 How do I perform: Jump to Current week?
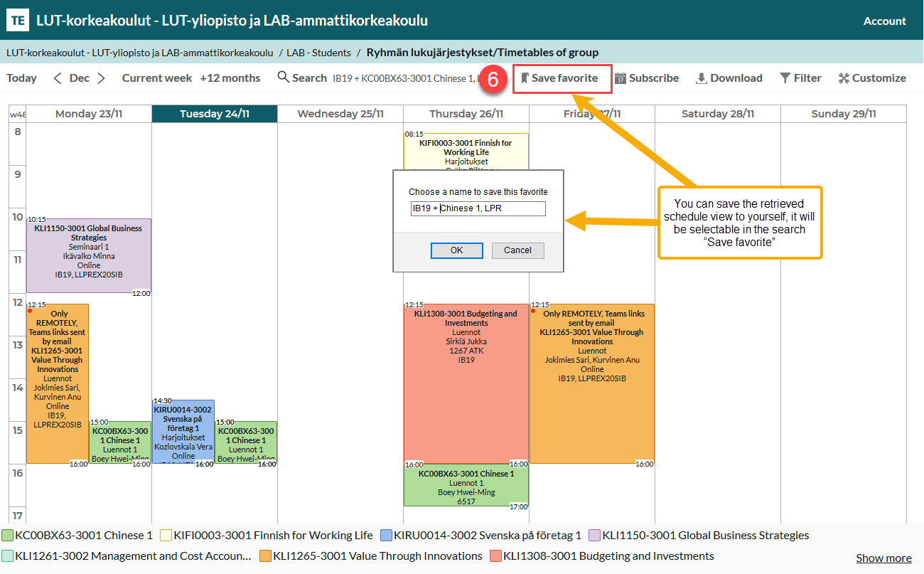[x=156, y=78]
